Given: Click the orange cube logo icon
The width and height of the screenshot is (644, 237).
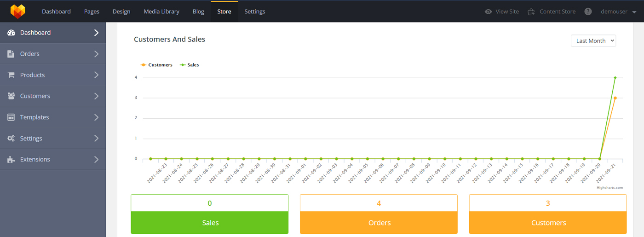Looking at the screenshot, I should click(x=17, y=12).
